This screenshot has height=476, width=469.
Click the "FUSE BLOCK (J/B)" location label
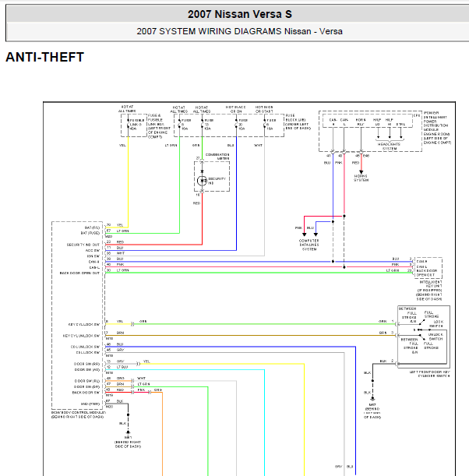tap(298, 122)
